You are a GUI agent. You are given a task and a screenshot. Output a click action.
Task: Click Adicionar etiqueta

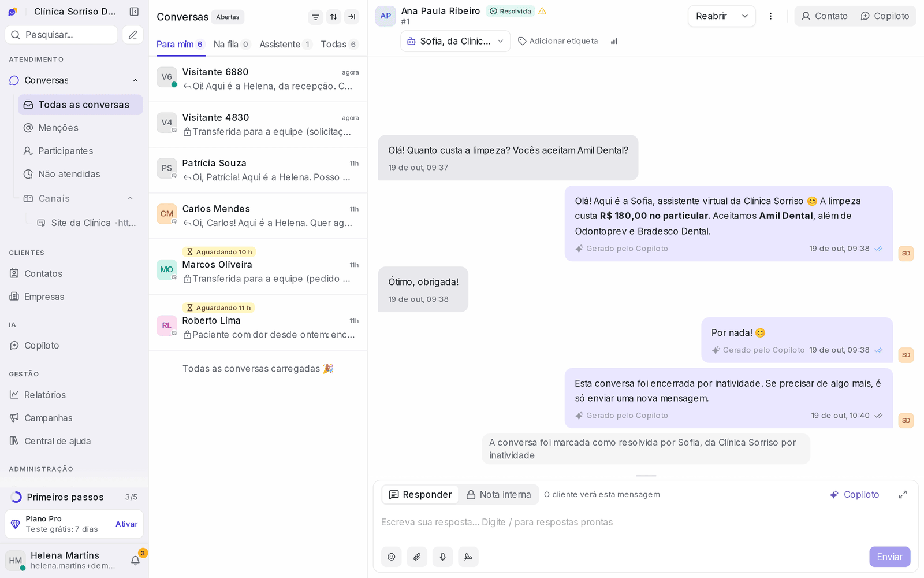click(558, 41)
